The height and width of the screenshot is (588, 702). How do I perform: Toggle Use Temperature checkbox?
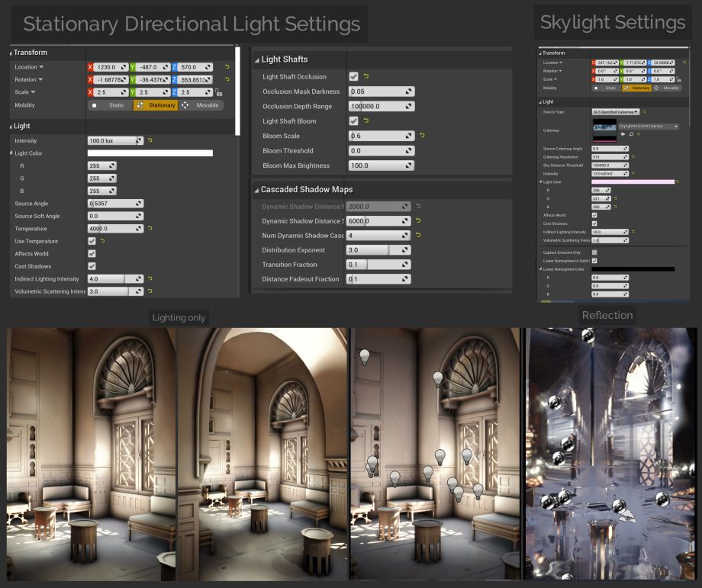pyautogui.click(x=92, y=241)
